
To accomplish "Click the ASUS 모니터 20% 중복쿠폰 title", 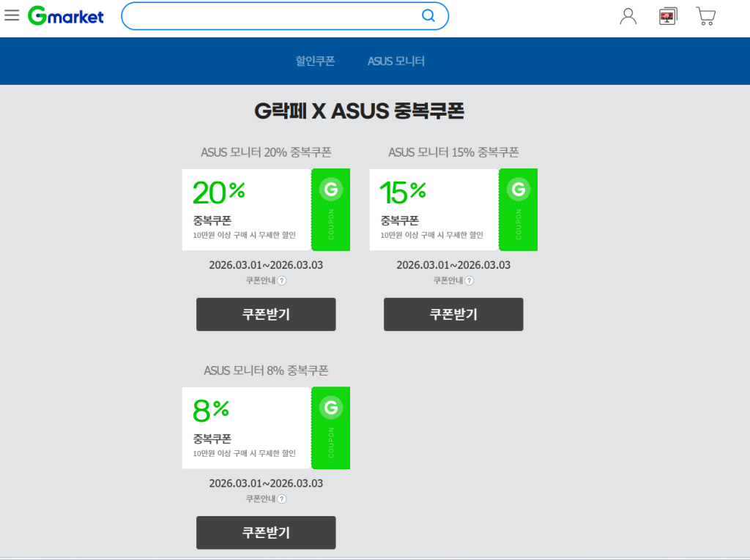I will point(266,152).
